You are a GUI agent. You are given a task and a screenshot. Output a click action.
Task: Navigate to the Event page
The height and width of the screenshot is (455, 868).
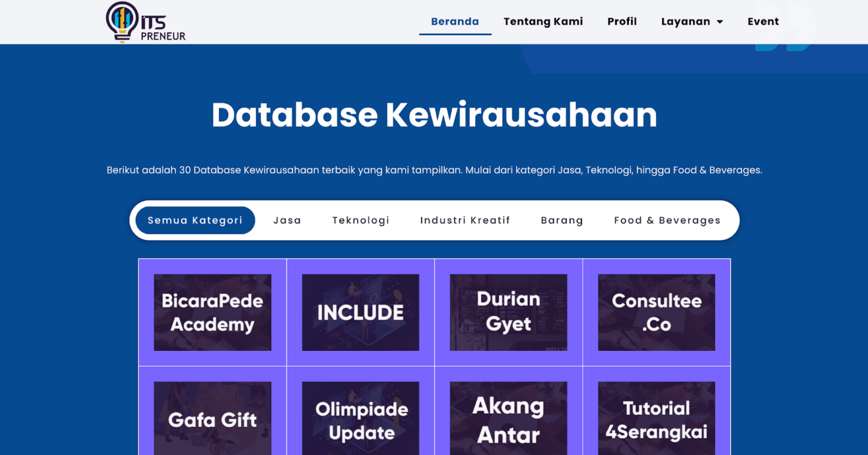(x=763, y=21)
